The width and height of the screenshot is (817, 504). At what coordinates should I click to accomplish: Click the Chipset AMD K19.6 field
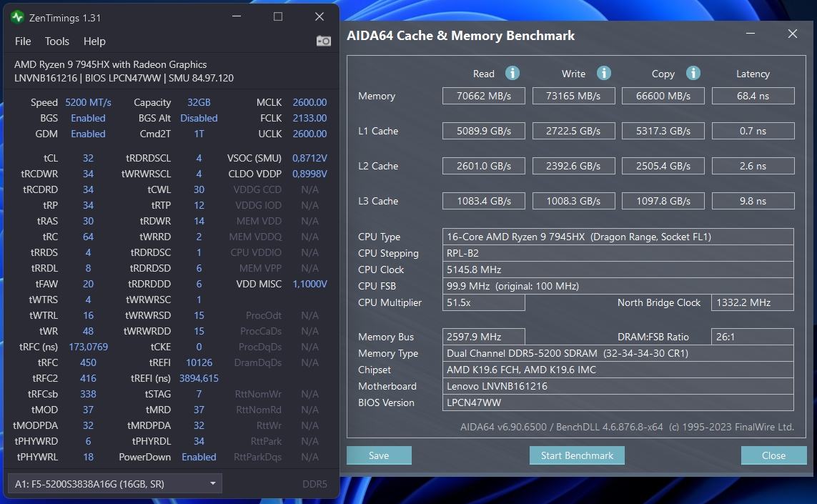pyautogui.click(x=618, y=370)
